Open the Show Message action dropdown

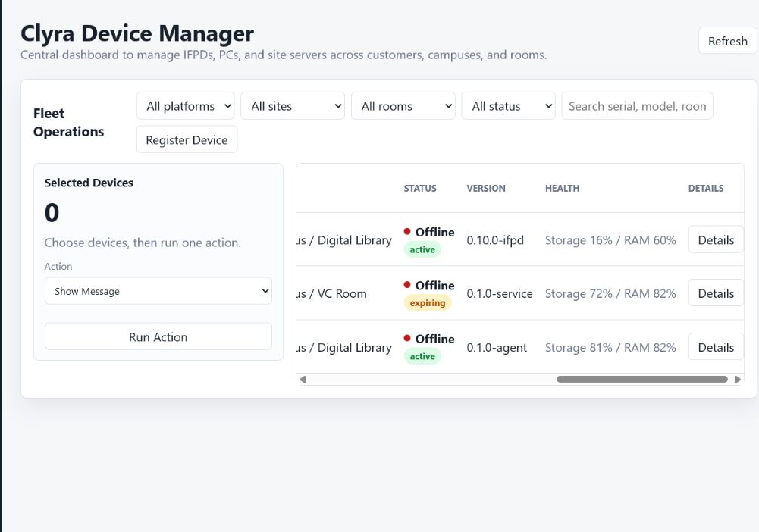[x=158, y=291]
